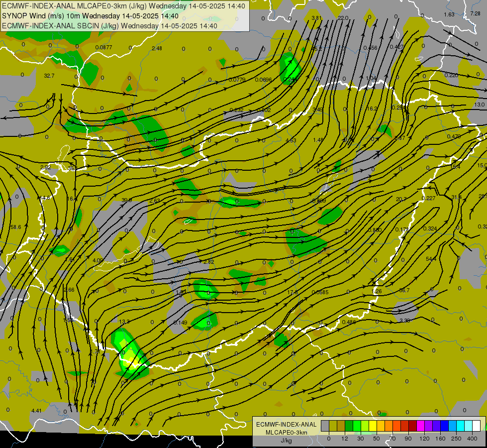The height and width of the screenshot is (448, 487).
Task: Click the 0.470 value on the map
Action: (454, 136)
